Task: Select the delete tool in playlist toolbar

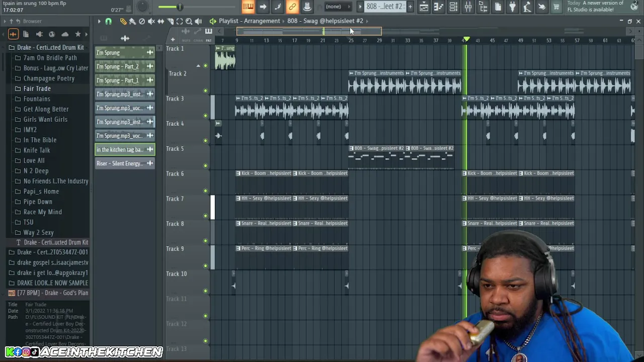Action: 142,21
